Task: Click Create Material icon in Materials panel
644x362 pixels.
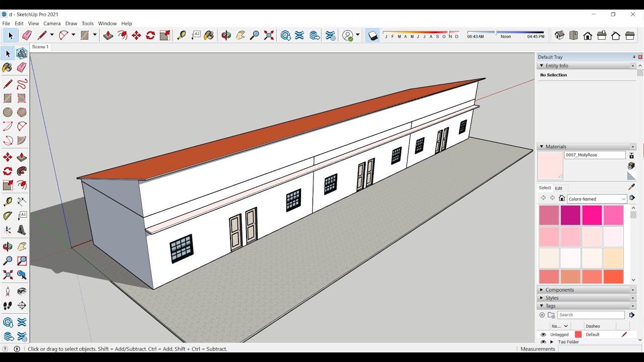Action: point(631,165)
